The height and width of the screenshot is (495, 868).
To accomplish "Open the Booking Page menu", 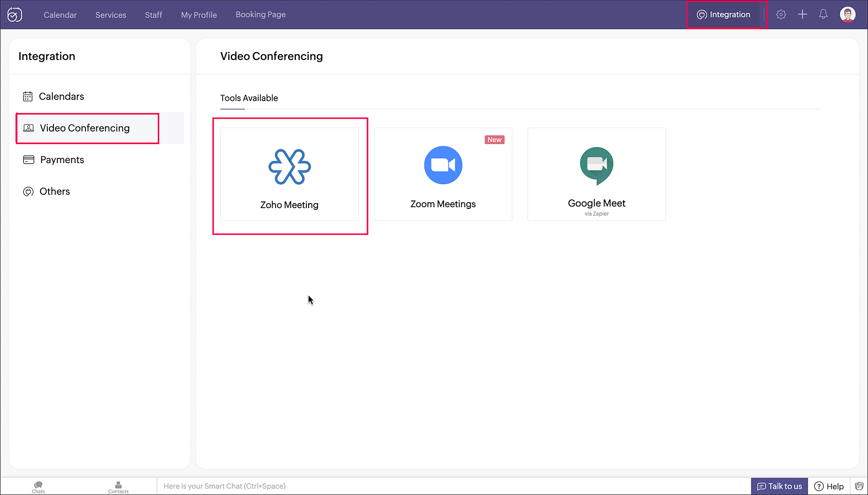I will pos(260,14).
